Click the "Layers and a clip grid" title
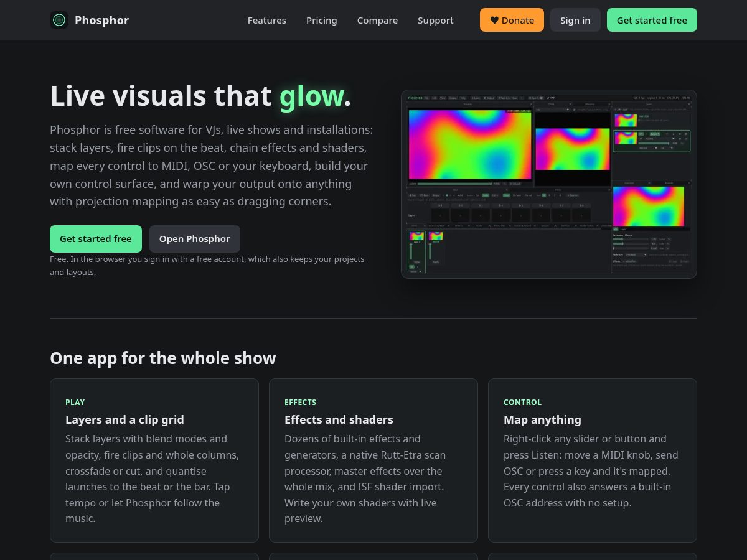Image resolution: width=747 pixels, height=560 pixels. [x=125, y=419]
